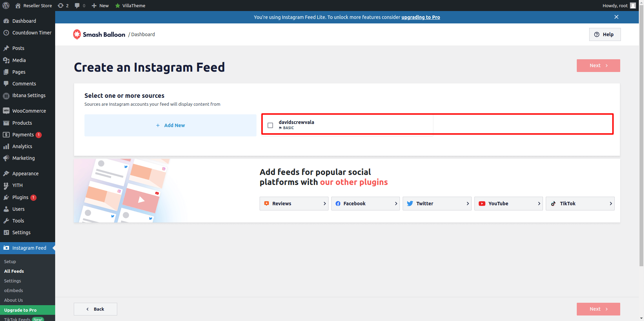Open the updates icon in admin bar
The height and width of the screenshot is (321, 644).
[x=61, y=6]
